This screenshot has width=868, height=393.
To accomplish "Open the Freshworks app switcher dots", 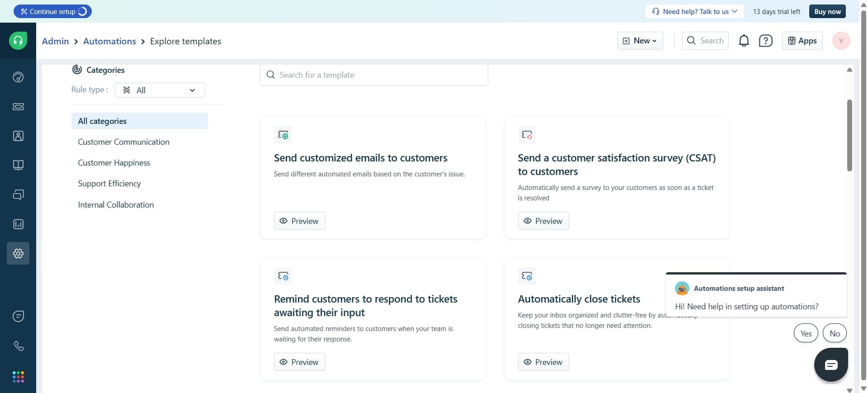I will (18, 377).
